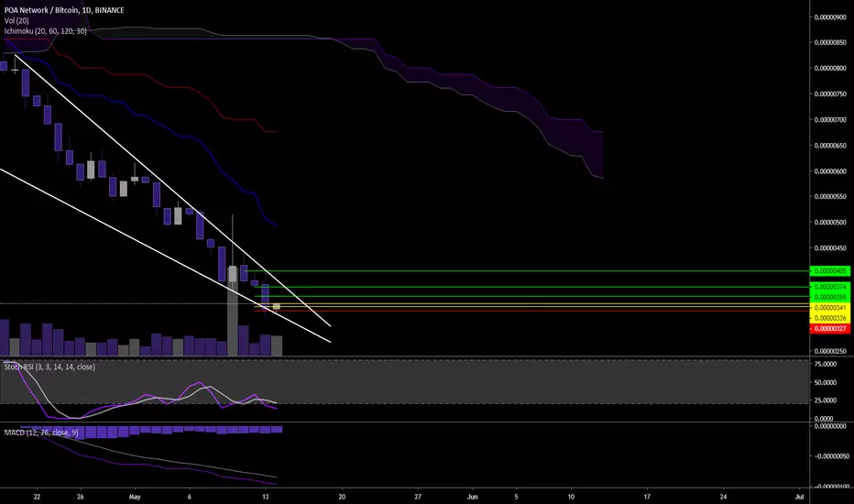
Task: Click the 0.00000650 price axis value
Action: [830, 146]
